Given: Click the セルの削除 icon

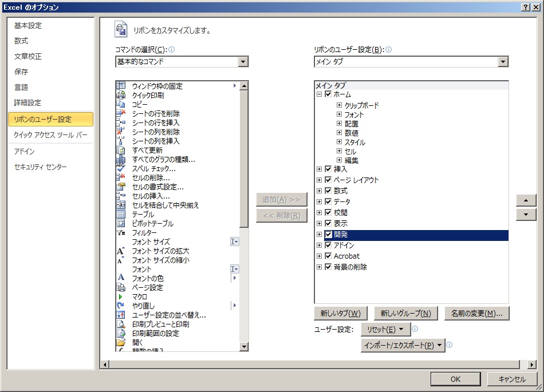Looking at the screenshot, I should [x=121, y=177].
